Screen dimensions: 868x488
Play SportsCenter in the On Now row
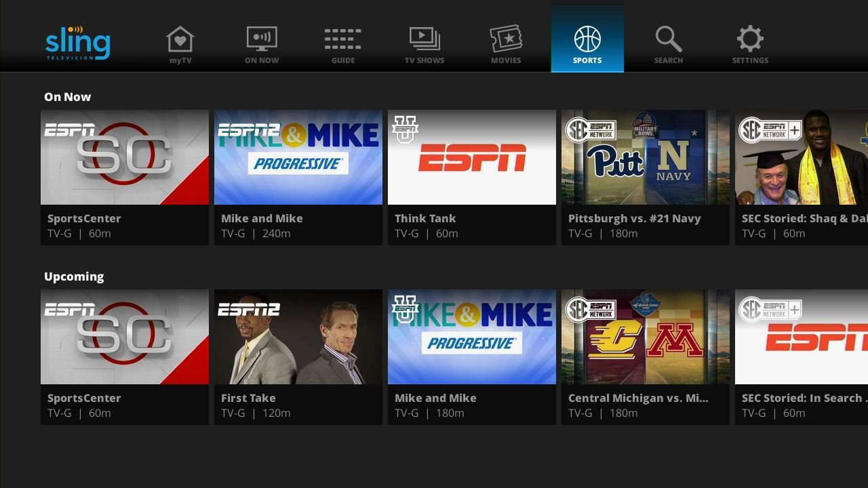[125, 157]
